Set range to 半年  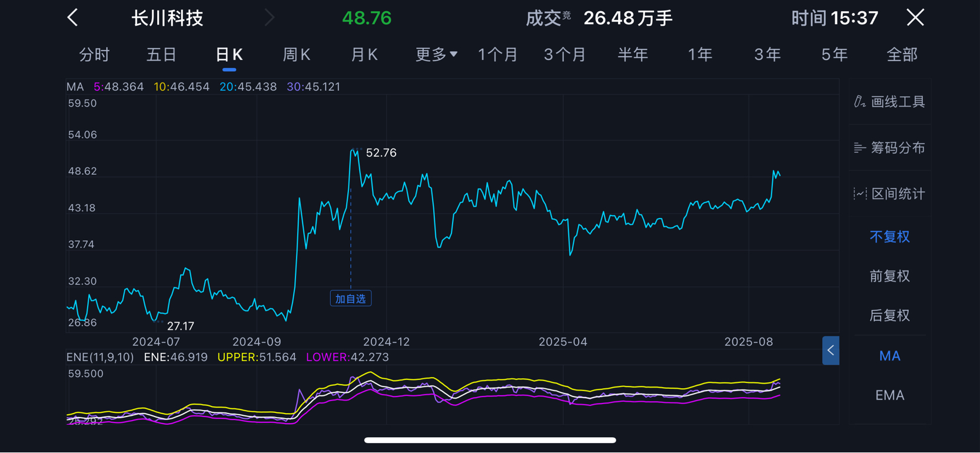[x=633, y=55]
